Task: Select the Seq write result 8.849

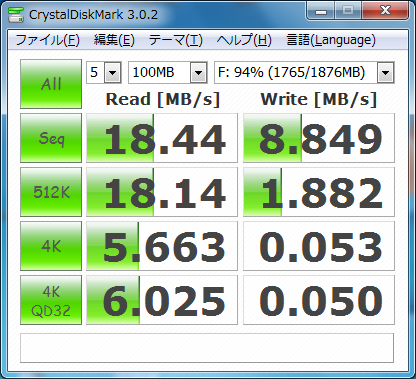Action: click(319, 138)
